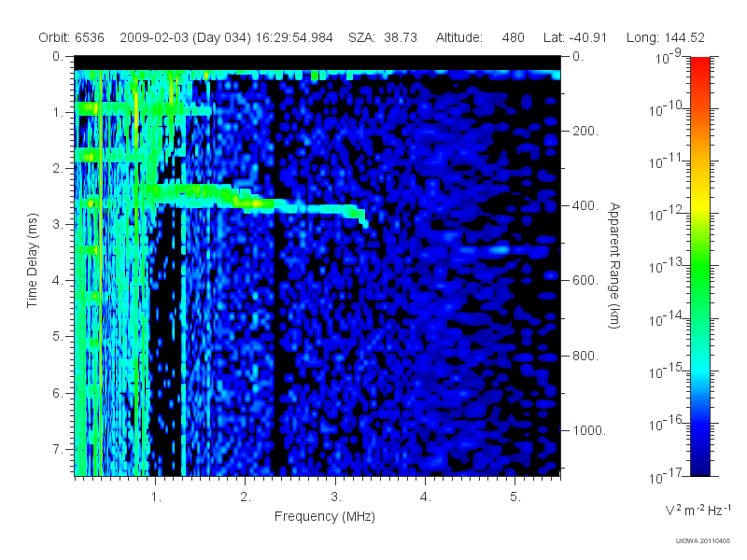Click the 10^-13 color bar tick label
Screen dimensions: 747x560
(666, 265)
